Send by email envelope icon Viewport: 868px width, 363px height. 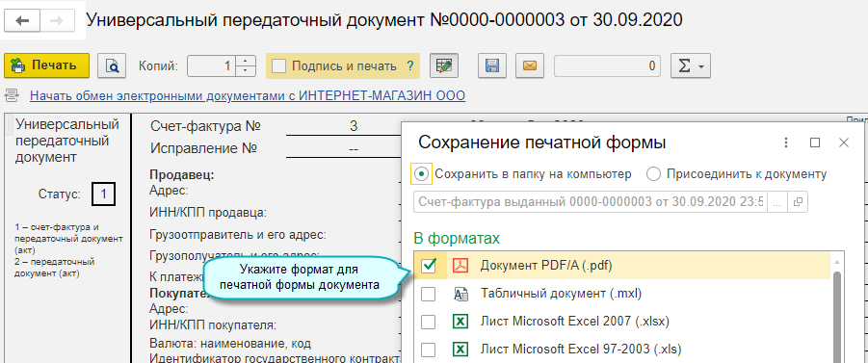click(x=530, y=65)
